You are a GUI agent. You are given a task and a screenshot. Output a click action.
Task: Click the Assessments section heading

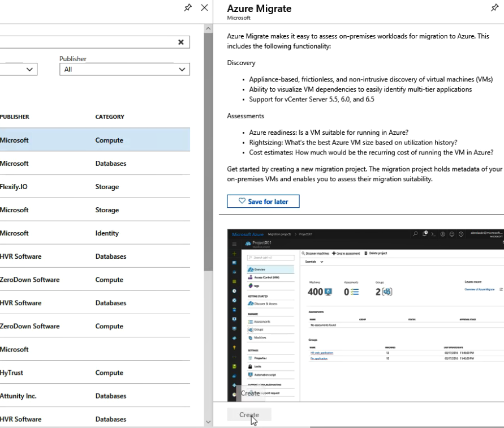(x=245, y=116)
